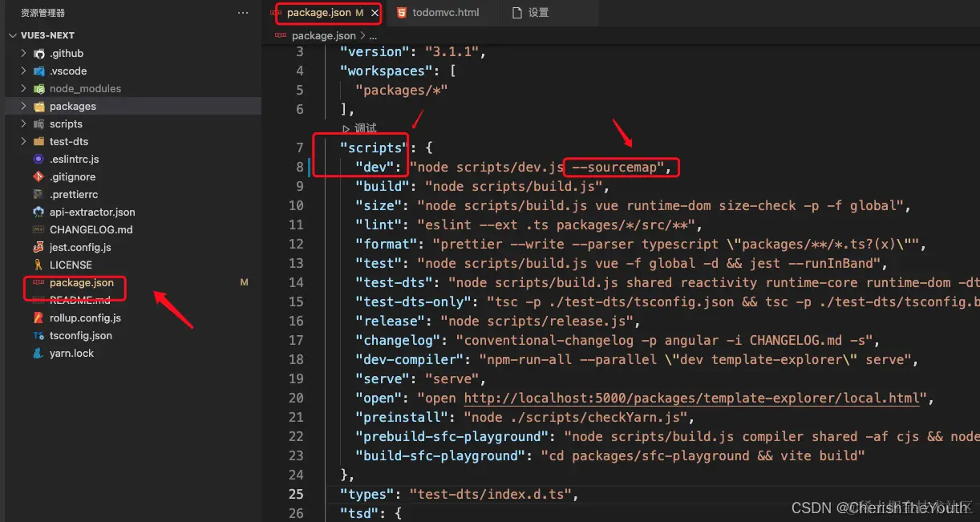
Task: Click the rollup.config.js Rollup icon
Action: tap(38, 318)
